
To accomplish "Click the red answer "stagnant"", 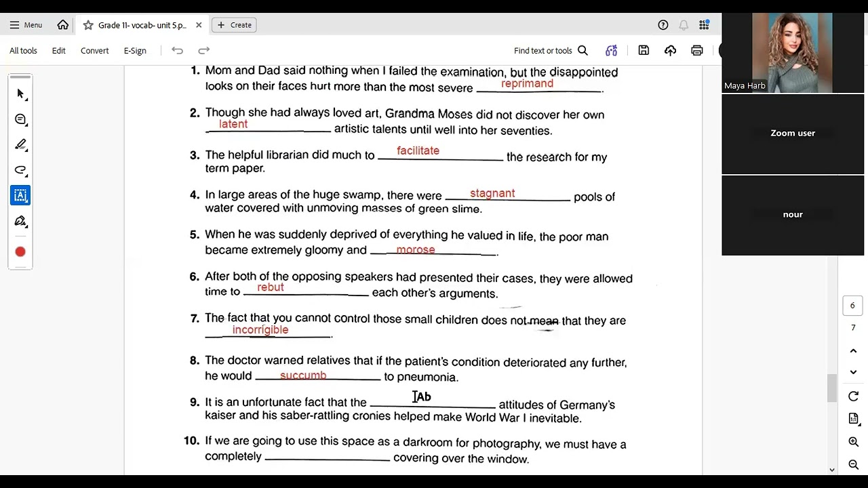I will coord(492,194).
